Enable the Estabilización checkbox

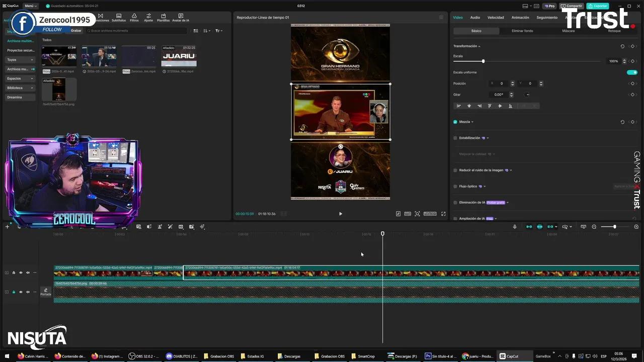[455, 138]
